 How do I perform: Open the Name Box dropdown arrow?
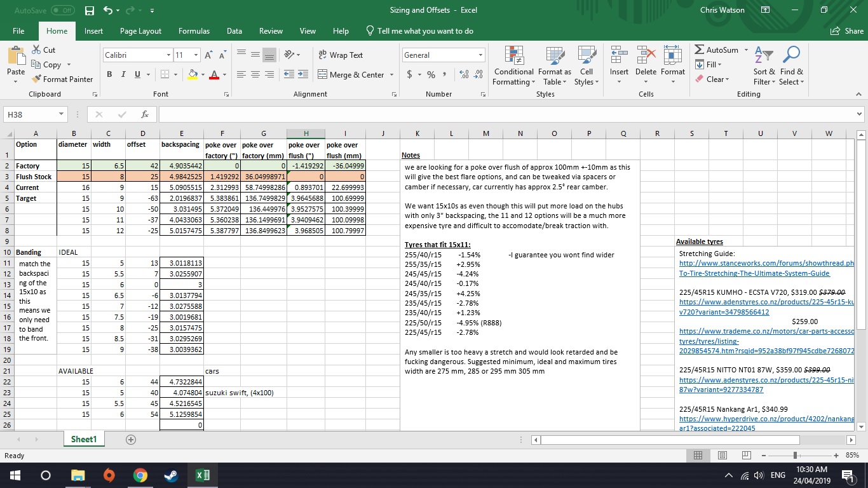click(x=61, y=114)
